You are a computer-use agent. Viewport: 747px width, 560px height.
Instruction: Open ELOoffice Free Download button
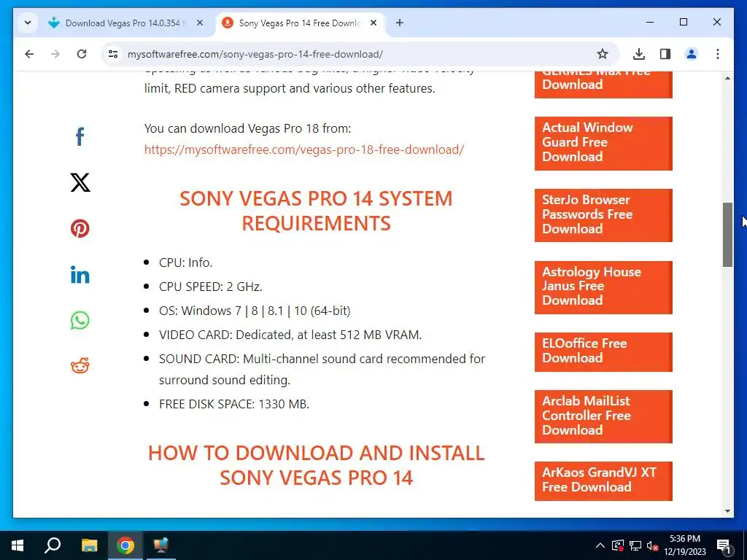point(603,352)
